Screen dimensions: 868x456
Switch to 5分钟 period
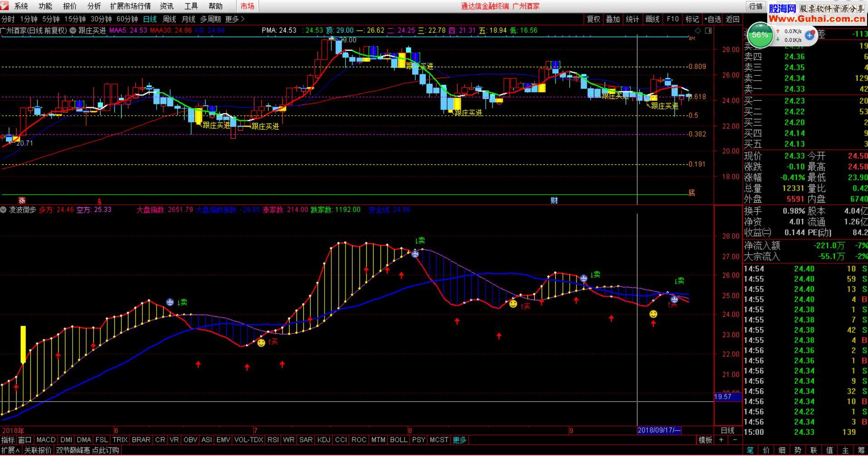click(x=51, y=19)
